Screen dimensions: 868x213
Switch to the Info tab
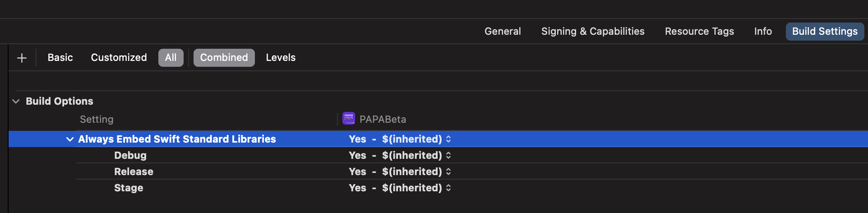coord(763,32)
